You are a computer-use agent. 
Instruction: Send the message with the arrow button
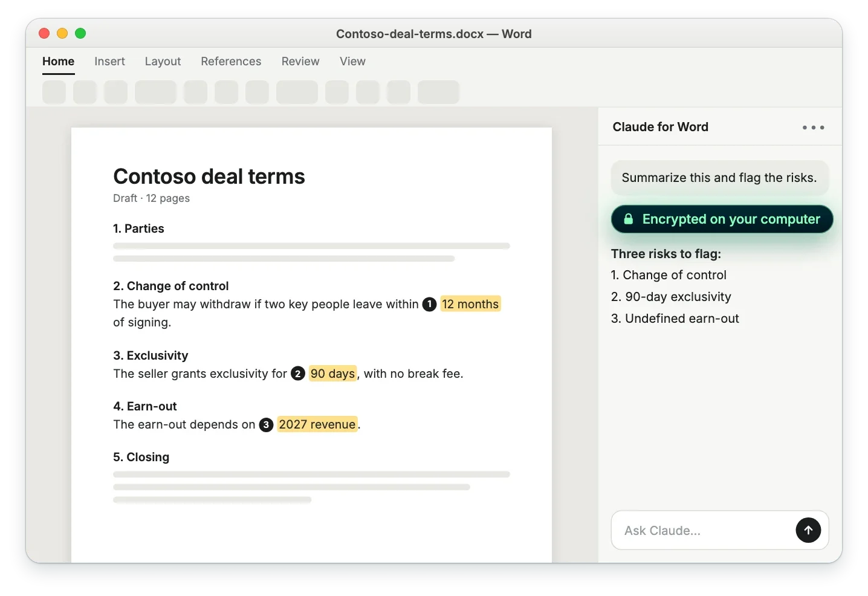coord(808,530)
